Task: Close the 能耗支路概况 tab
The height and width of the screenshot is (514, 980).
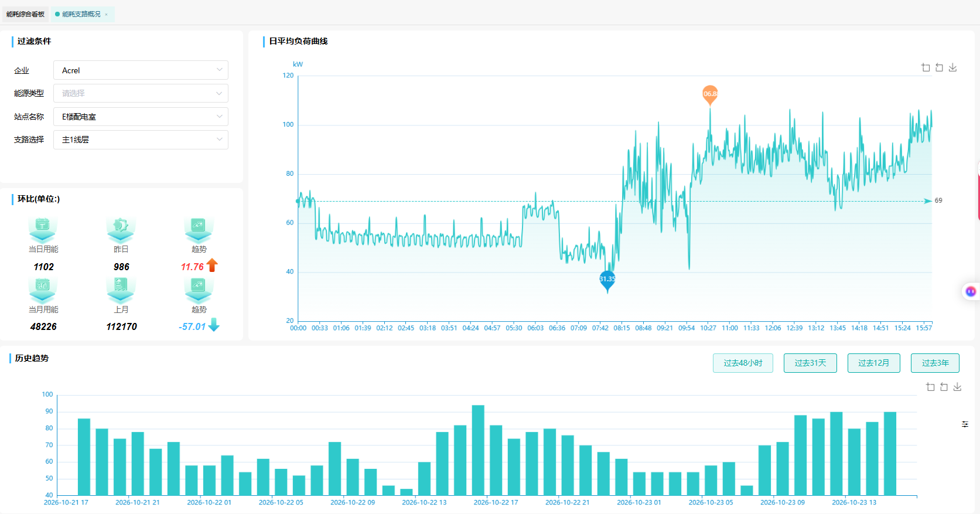Action: click(x=106, y=15)
